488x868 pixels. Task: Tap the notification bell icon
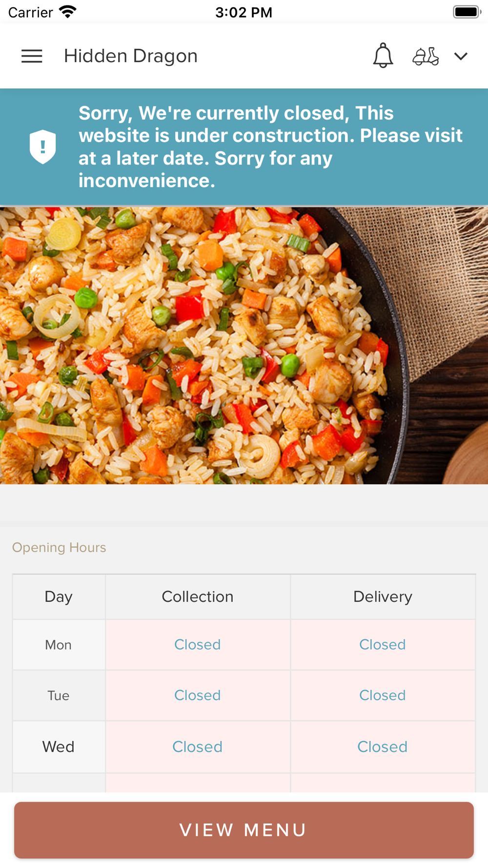(383, 55)
